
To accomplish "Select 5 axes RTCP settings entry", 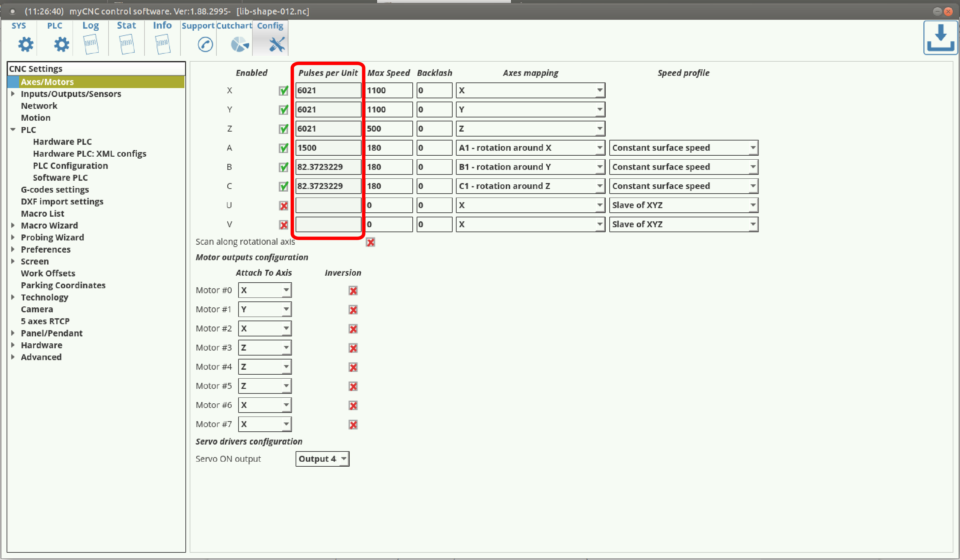I will tap(45, 321).
